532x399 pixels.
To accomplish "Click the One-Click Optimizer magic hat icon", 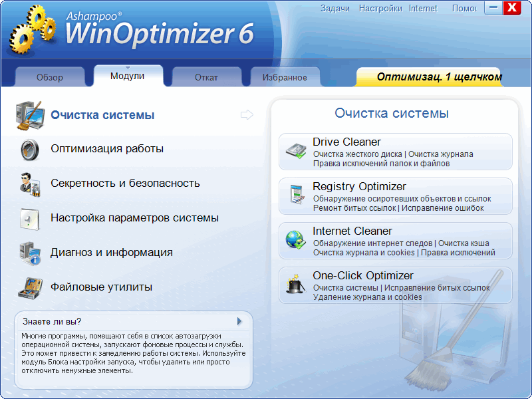I will (295, 284).
